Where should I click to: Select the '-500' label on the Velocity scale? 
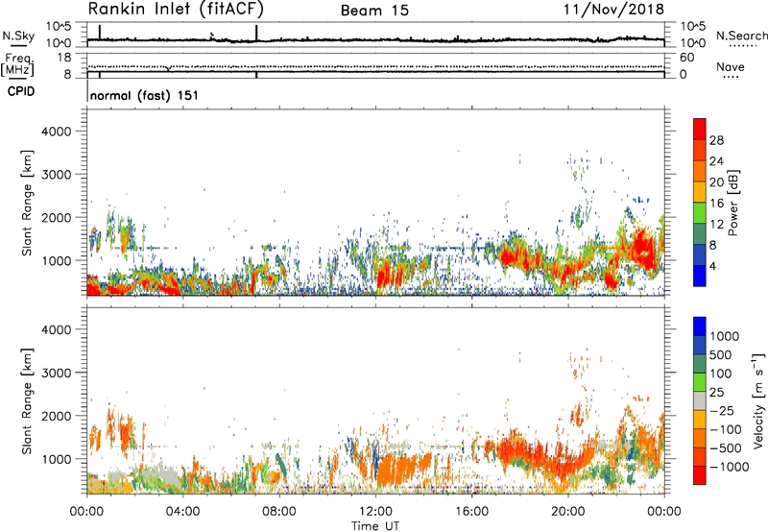click(x=726, y=447)
